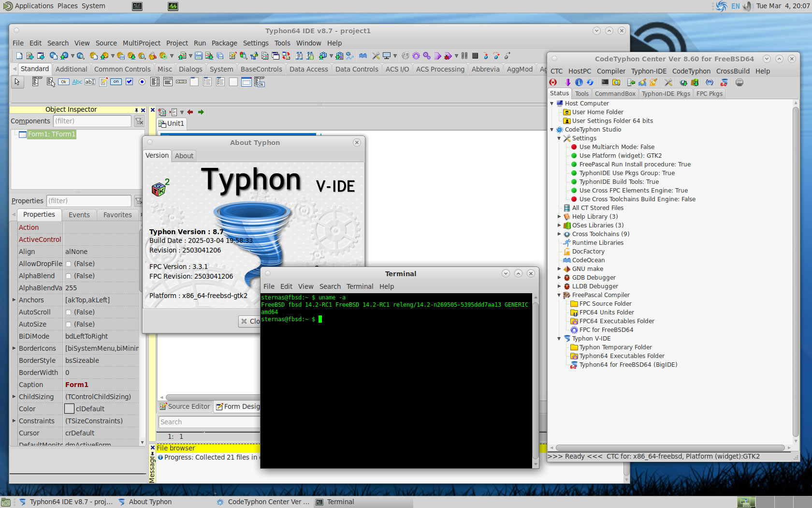812x508 pixels.
Task: Open the Typhon-IDE Pkgs tab
Action: pos(666,94)
